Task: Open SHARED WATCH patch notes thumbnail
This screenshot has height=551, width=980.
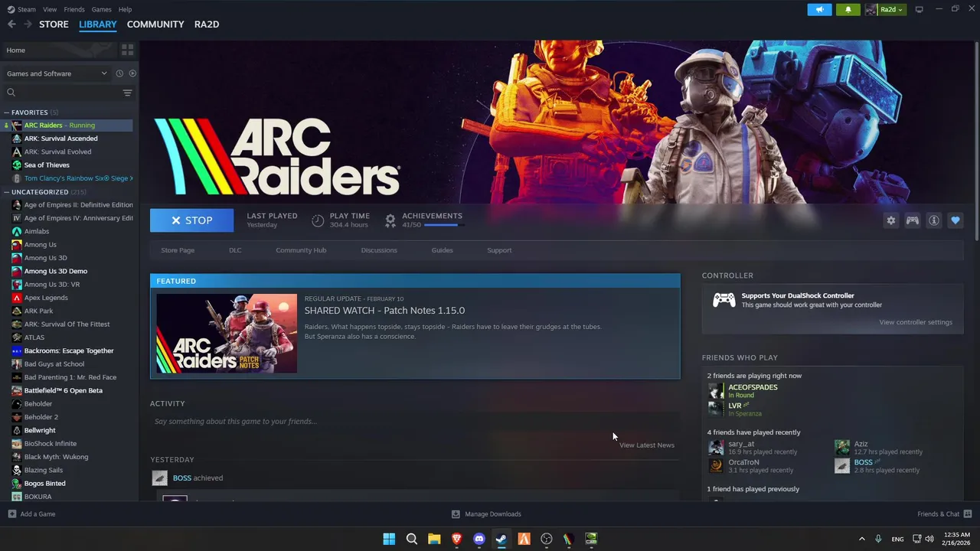Action: tap(227, 334)
